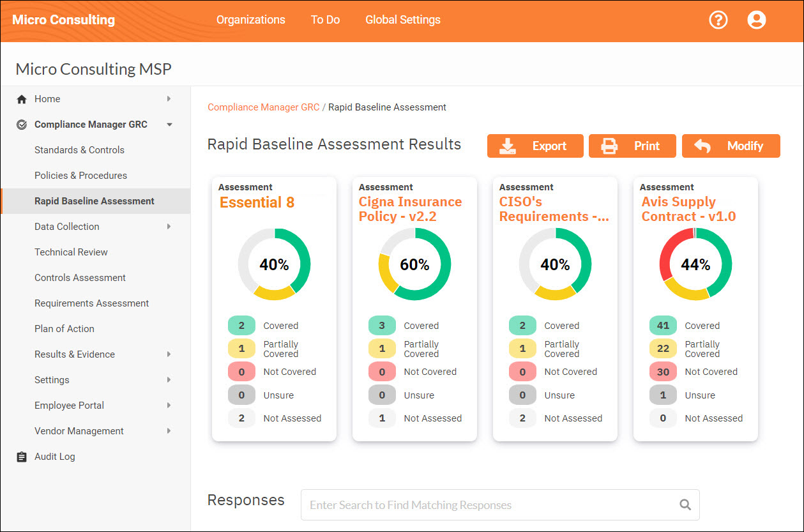This screenshot has height=532, width=804.
Task: Click inside the Responses search field
Action: [x=447, y=505]
